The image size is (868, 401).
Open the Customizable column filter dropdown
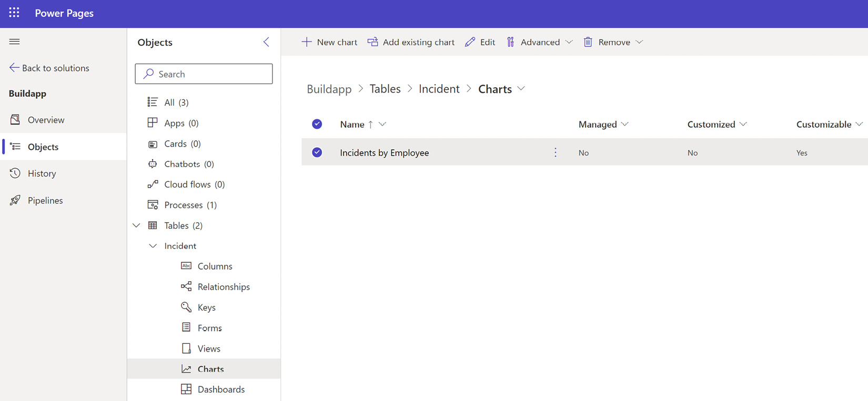tap(859, 124)
